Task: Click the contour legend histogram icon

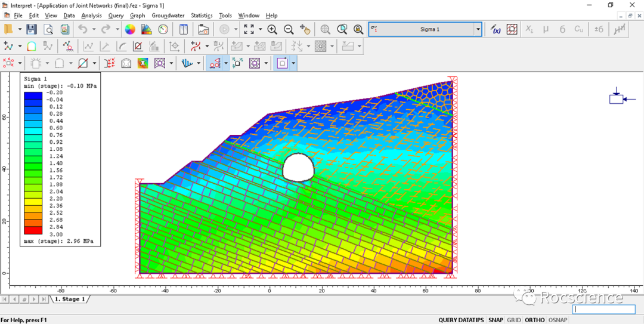Action: [146, 29]
